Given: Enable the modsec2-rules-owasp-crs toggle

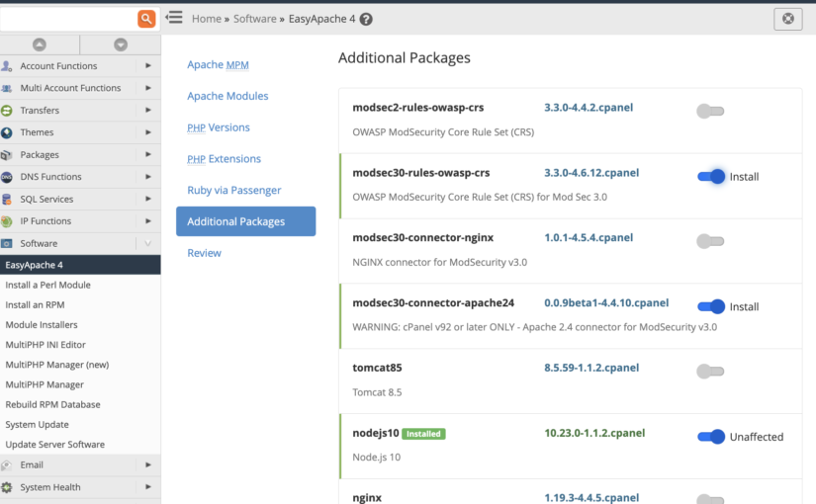Looking at the screenshot, I should [710, 111].
